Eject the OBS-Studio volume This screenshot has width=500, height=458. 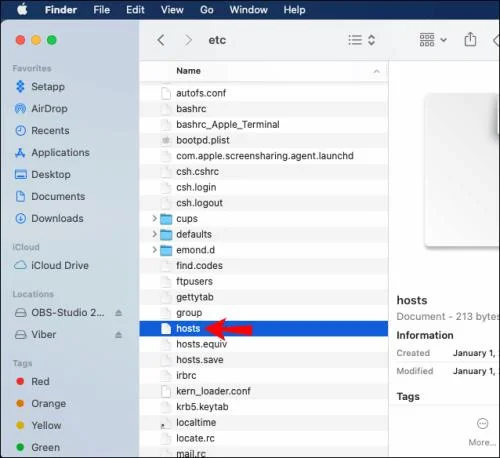(118, 313)
